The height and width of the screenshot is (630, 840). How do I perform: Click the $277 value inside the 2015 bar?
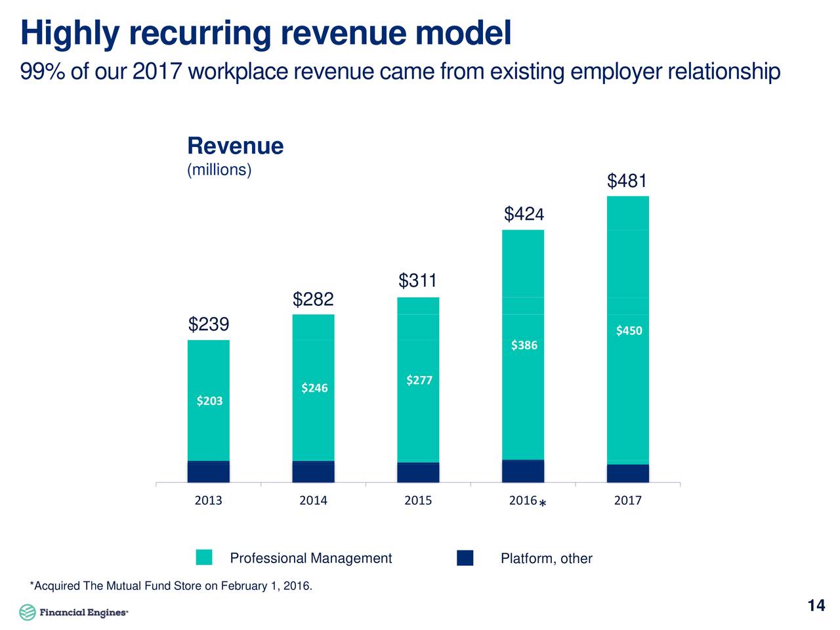(x=419, y=380)
